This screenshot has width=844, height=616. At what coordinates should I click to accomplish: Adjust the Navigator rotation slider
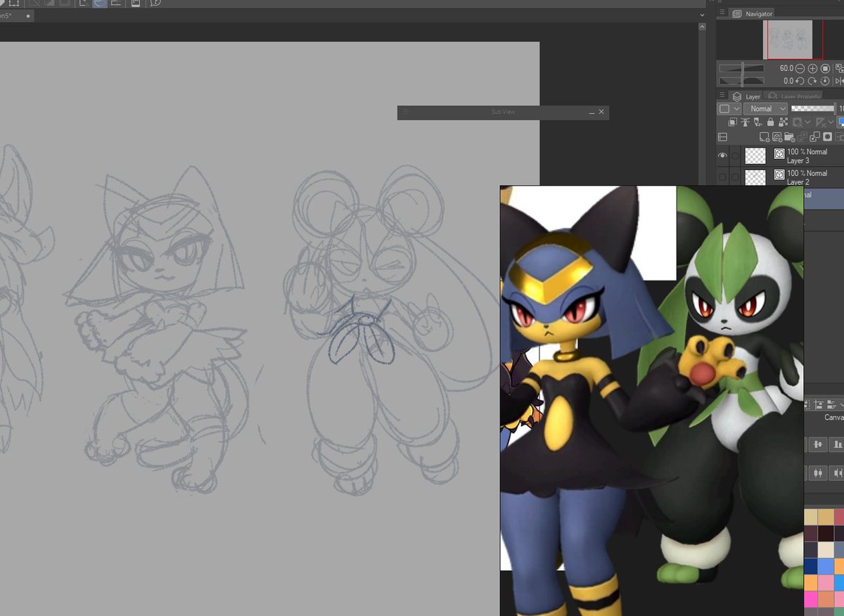point(741,81)
